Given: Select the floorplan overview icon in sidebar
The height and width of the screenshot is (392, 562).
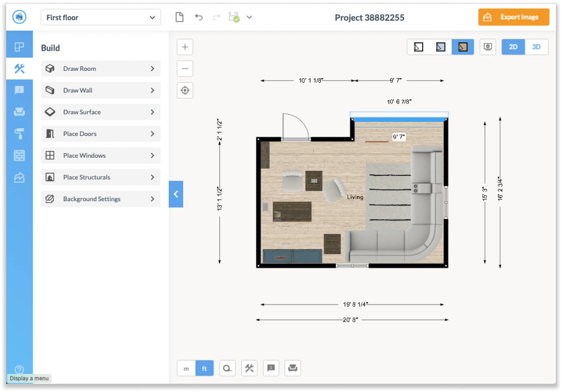Looking at the screenshot, I should point(19,46).
